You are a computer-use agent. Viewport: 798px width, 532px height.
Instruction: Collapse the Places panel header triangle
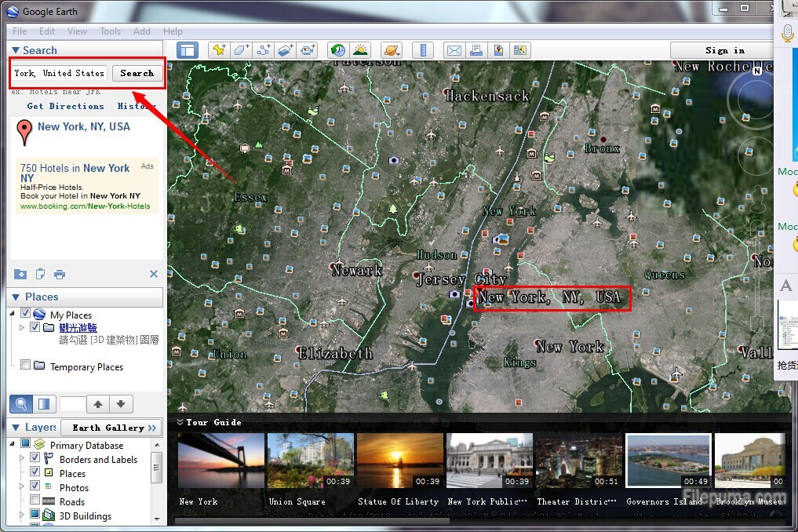point(16,297)
